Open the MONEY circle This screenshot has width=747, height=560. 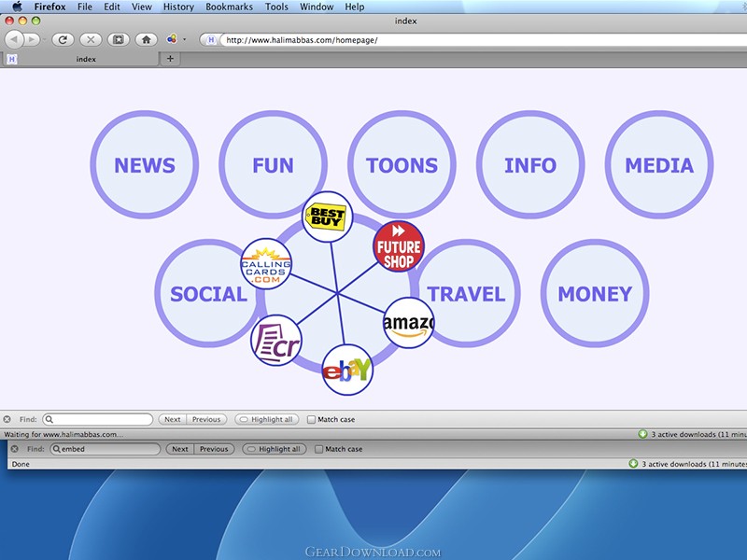pyautogui.click(x=595, y=293)
